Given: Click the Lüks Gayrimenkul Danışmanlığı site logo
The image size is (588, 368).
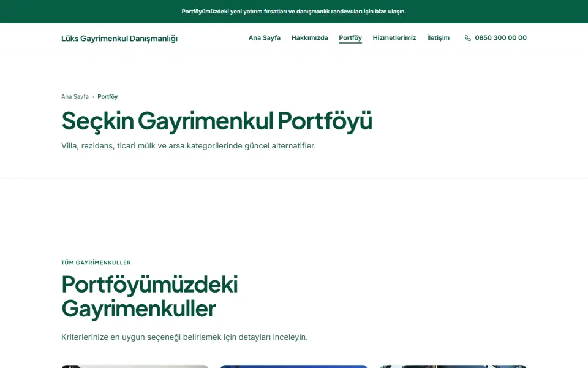Looking at the screenshot, I should click(x=119, y=38).
